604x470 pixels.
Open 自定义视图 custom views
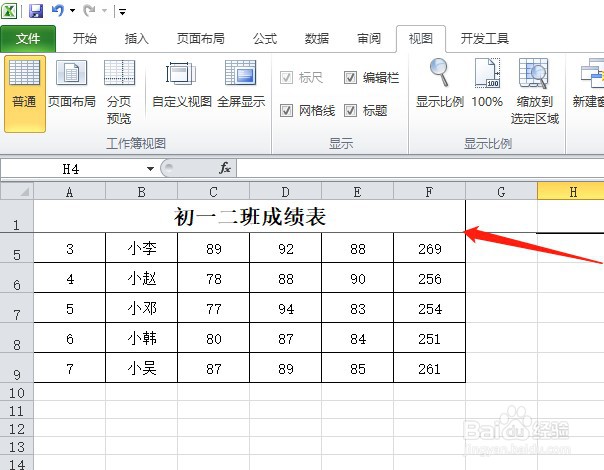[x=182, y=84]
